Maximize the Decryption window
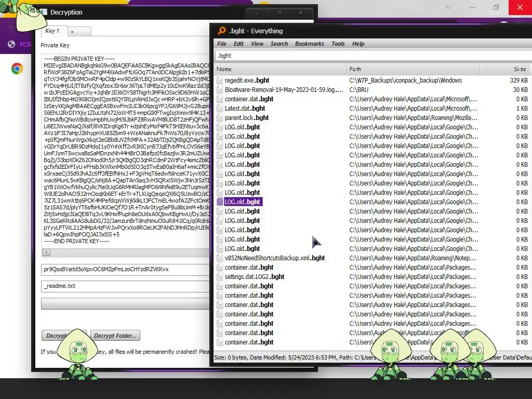 click(280, 12)
